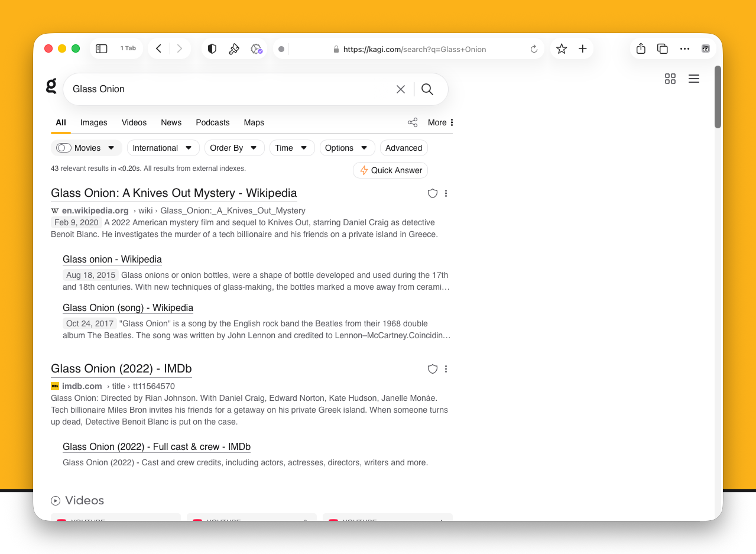Click shield icon beside Wikipedia result
Screen dimensions: 756x554
tap(433, 193)
